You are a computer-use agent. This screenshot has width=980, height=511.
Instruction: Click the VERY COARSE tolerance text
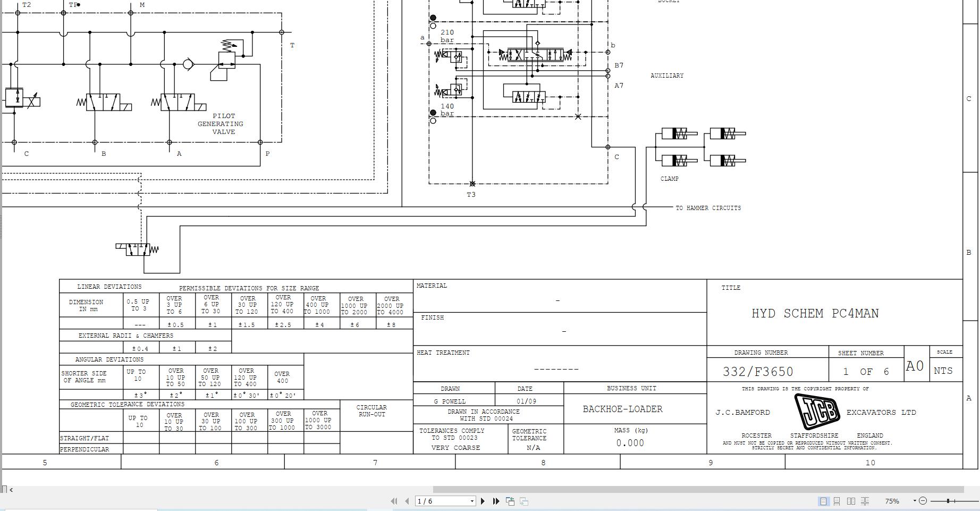455,448
